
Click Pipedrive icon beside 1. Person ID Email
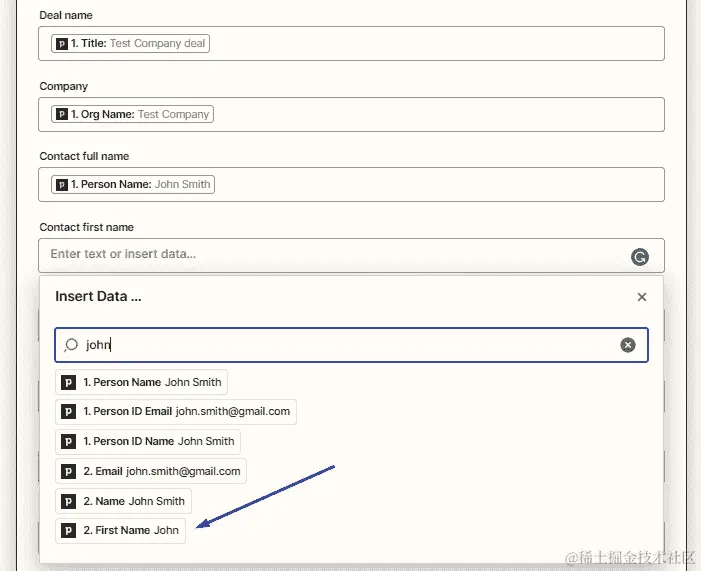point(68,411)
